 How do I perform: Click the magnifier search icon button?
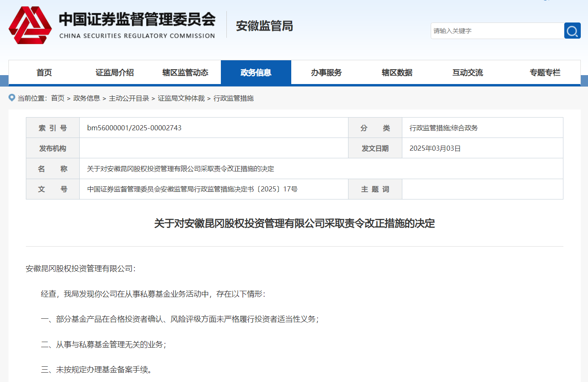(x=572, y=31)
